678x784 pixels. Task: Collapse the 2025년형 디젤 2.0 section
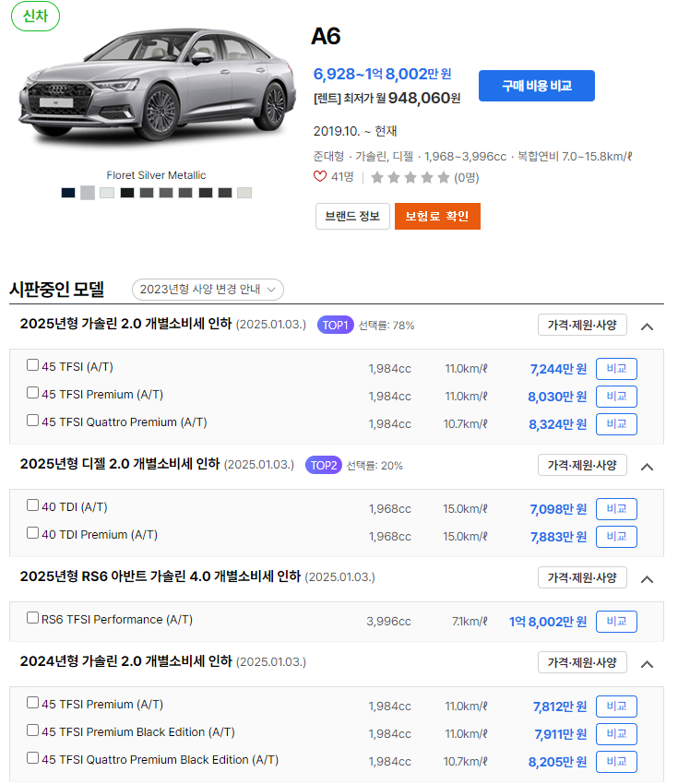(647, 467)
